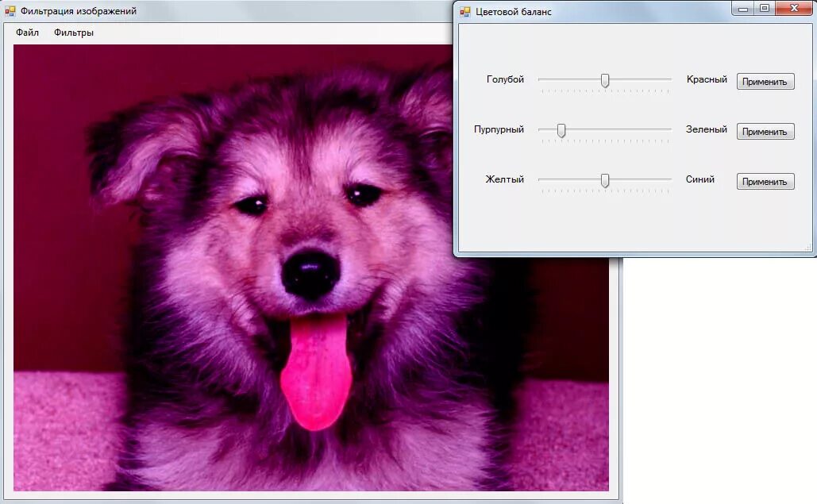
Task: Click the Голубой label
Action: click(505, 79)
